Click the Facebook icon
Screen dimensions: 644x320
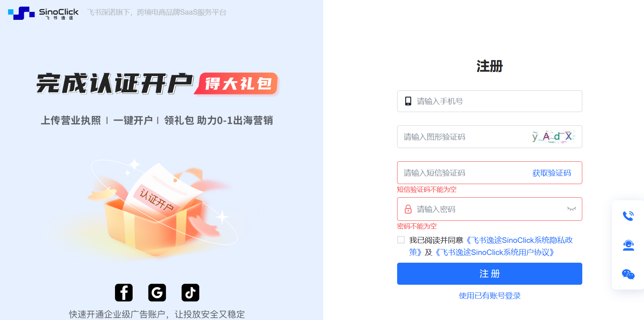pos(124,292)
